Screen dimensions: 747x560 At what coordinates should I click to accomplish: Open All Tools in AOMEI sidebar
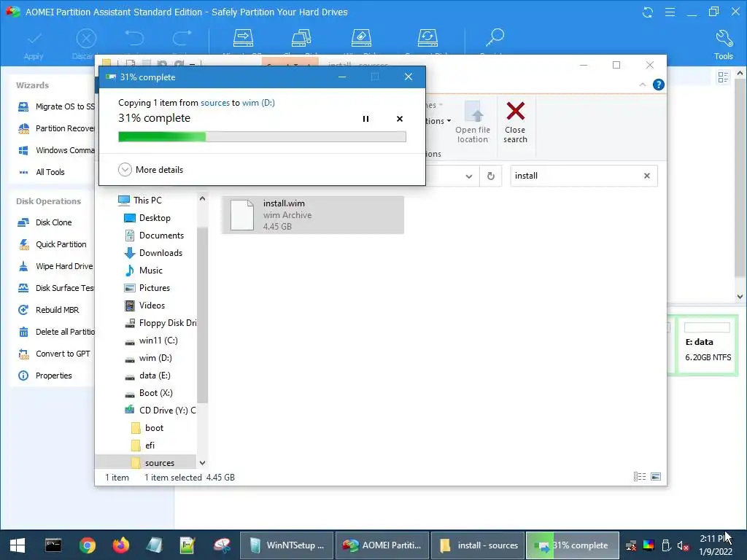tap(41, 172)
